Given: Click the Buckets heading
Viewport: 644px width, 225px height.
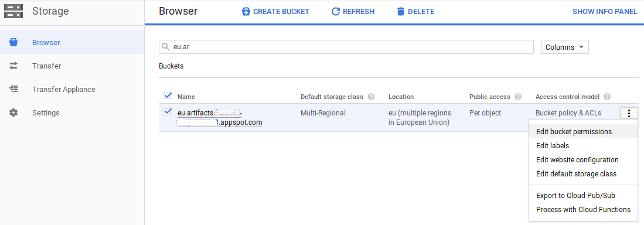Looking at the screenshot, I should [171, 66].
